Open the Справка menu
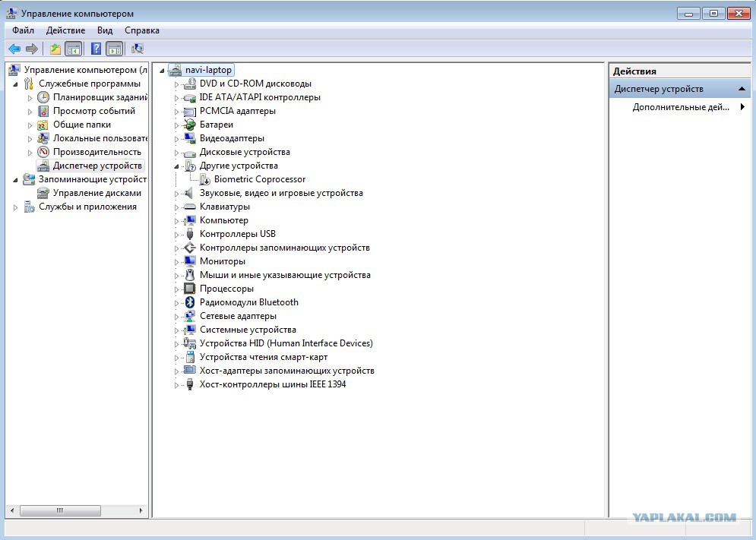Image resolution: width=756 pixels, height=540 pixels. tap(142, 30)
